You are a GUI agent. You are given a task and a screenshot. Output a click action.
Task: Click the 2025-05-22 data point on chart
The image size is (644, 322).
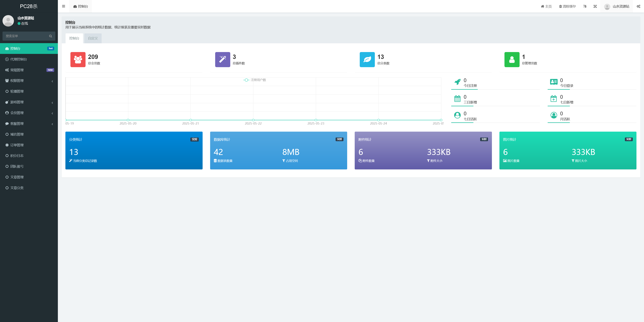(253, 120)
